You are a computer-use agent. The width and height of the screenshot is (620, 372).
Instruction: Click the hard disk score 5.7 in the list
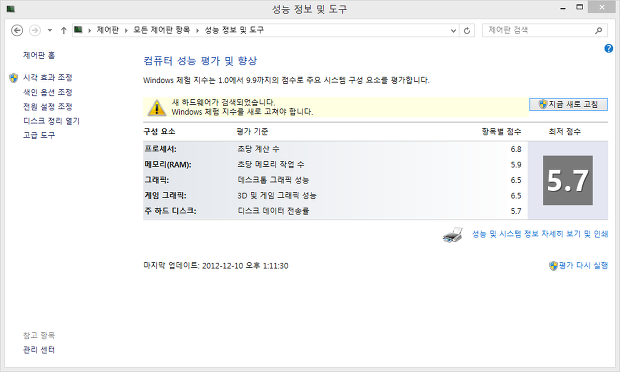[516, 211]
